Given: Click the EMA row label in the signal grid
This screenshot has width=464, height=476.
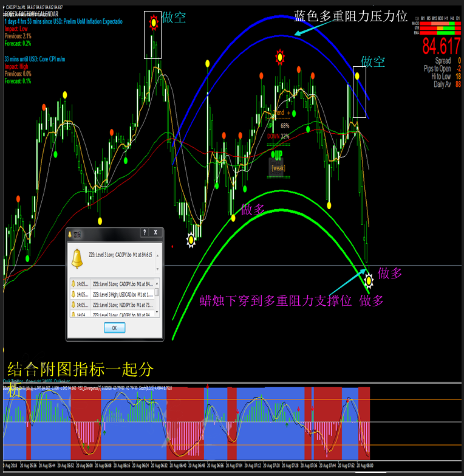Looking at the screenshot, I should click(x=417, y=33).
